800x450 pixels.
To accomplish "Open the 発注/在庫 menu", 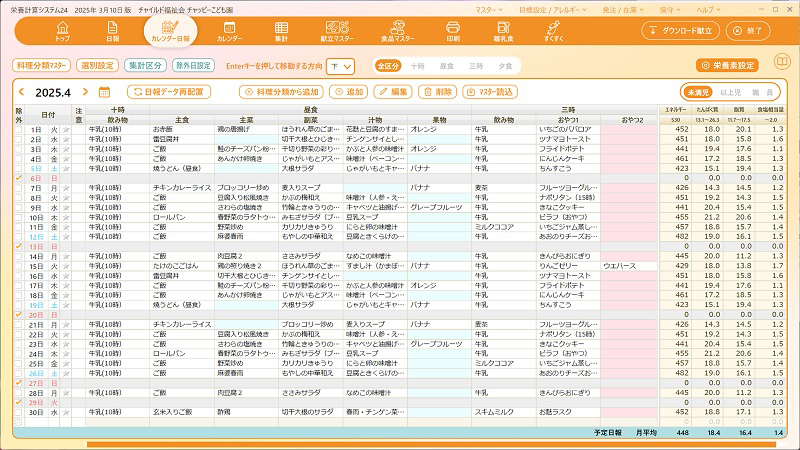I will (x=623, y=10).
